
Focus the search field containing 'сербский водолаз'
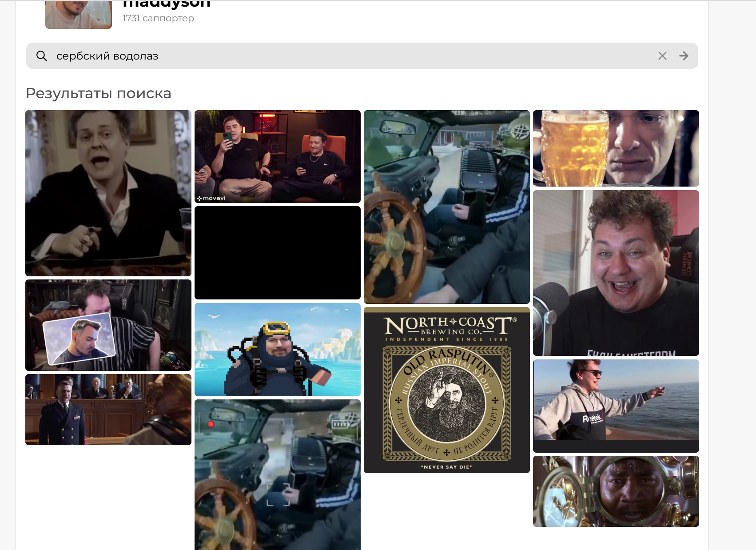pos(362,56)
